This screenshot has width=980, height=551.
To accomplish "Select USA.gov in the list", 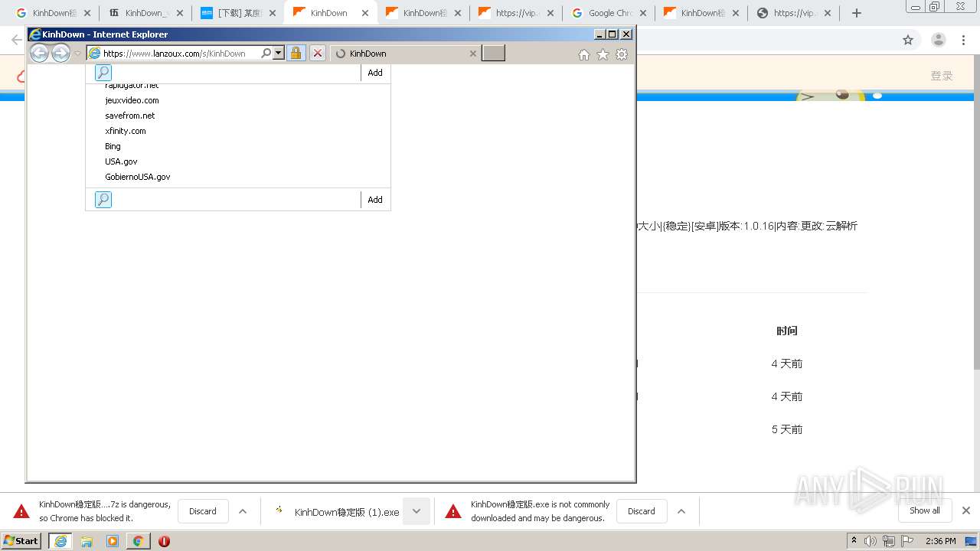I will 121,161.
